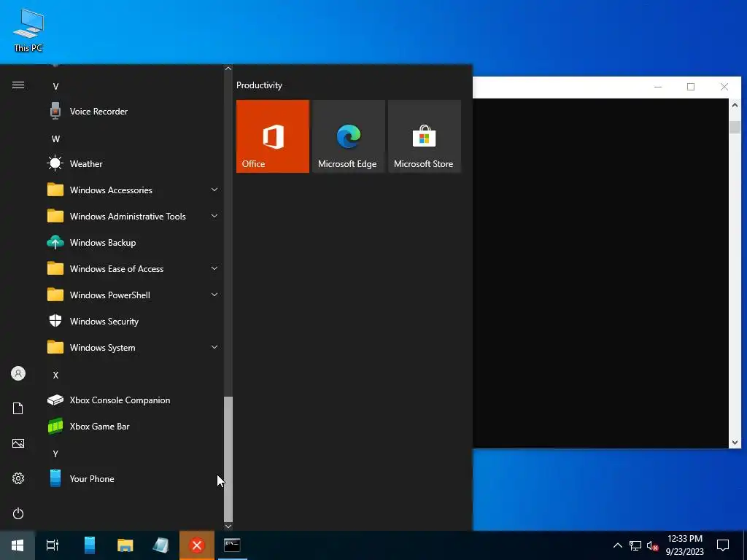The width and height of the screenshot is (747, 560).
Task: Open Windows Security
Action: tap(133, 322)
